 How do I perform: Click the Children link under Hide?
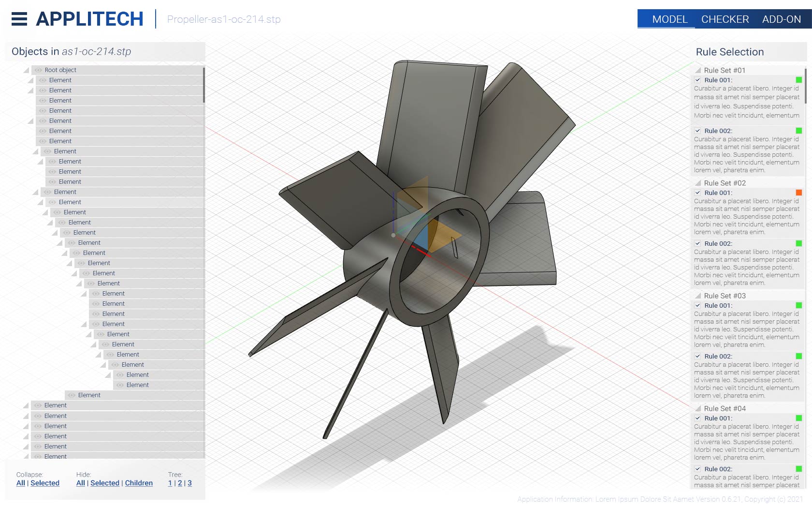(139, 483)
